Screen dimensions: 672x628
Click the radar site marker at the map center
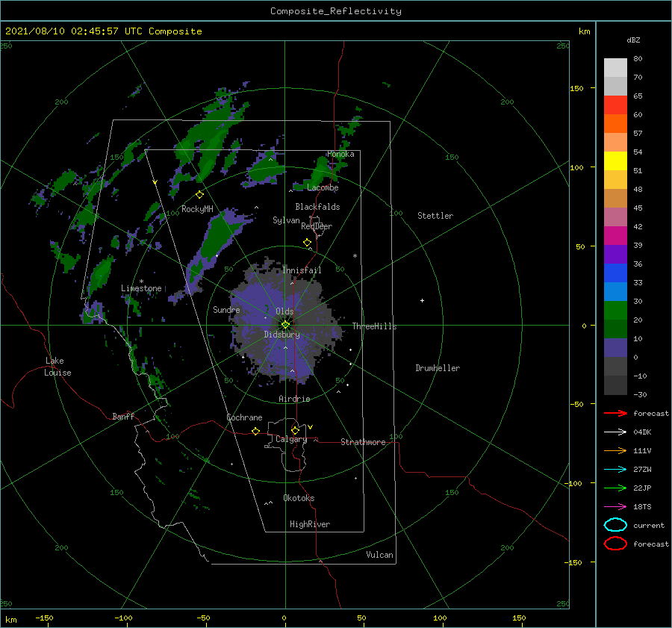pyautogui.click(x=285, y=325)
